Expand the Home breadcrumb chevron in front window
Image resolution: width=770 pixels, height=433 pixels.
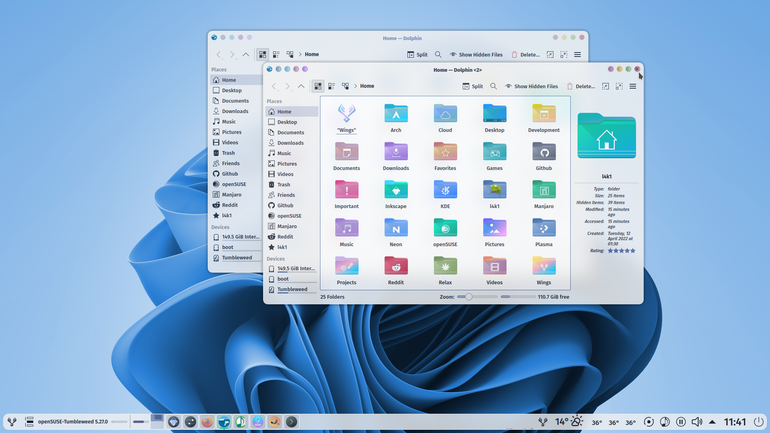click(x=356, y=86)
